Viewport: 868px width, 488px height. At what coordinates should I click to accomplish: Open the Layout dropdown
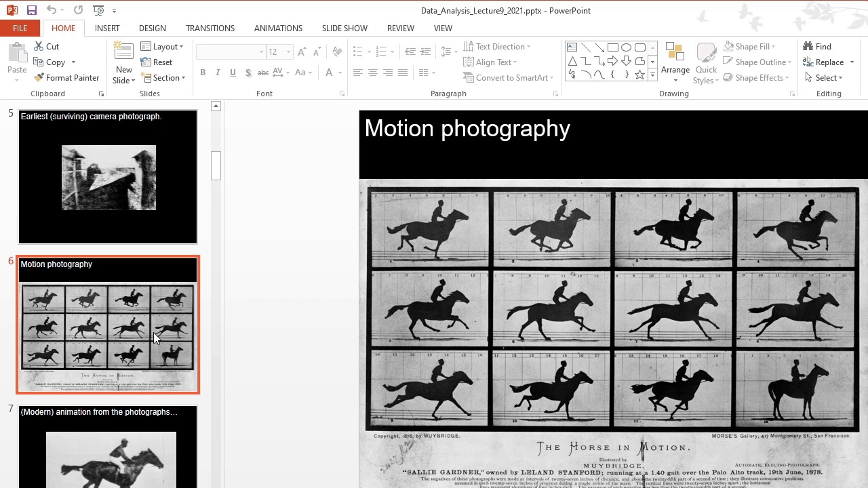point(162,47)
